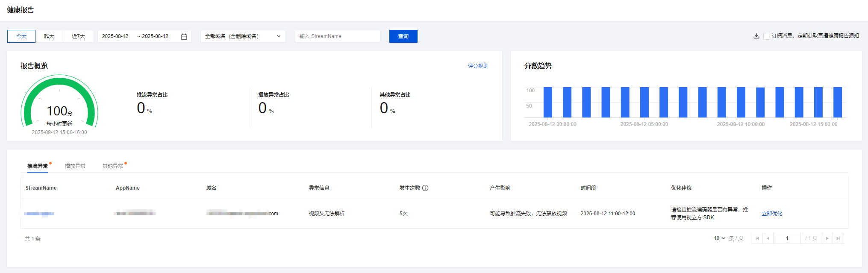The height and width of the screenshot is (273, 868).
Task: Open the blurred StreamName link in table row
Action: coord(39,214)
